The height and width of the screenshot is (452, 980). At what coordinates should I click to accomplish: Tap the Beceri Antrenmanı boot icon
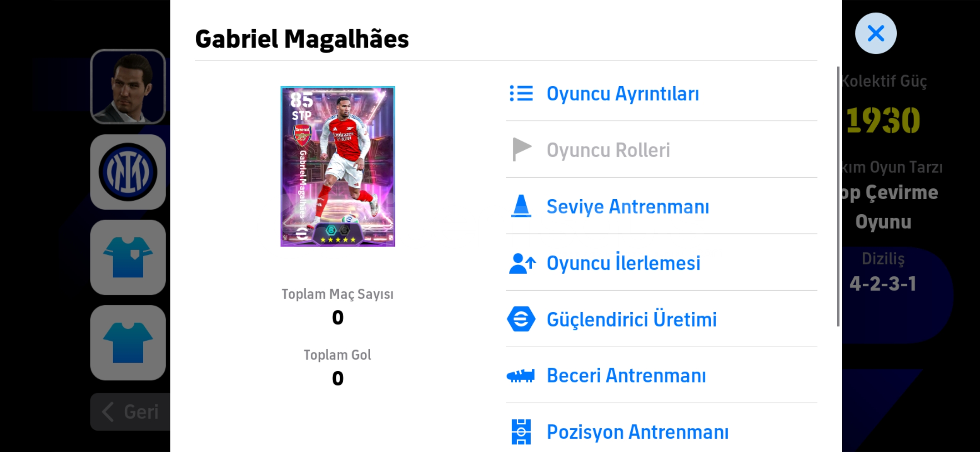[521, 375]
